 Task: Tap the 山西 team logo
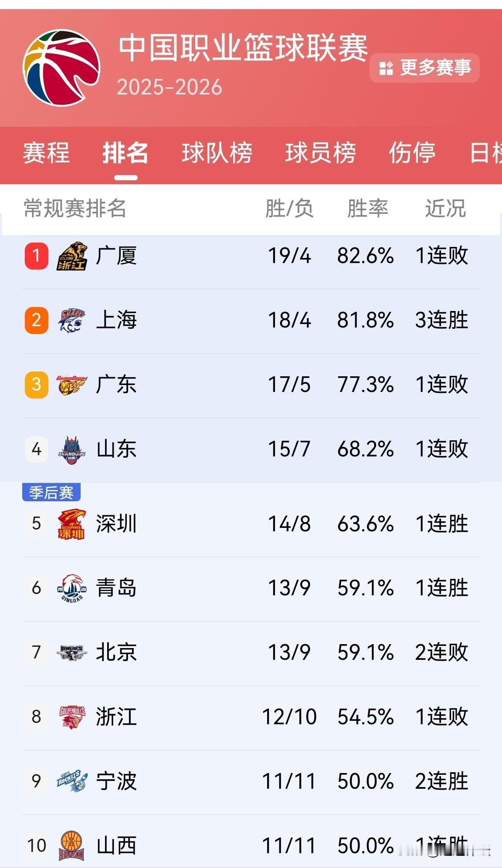[x=72, y=846]
